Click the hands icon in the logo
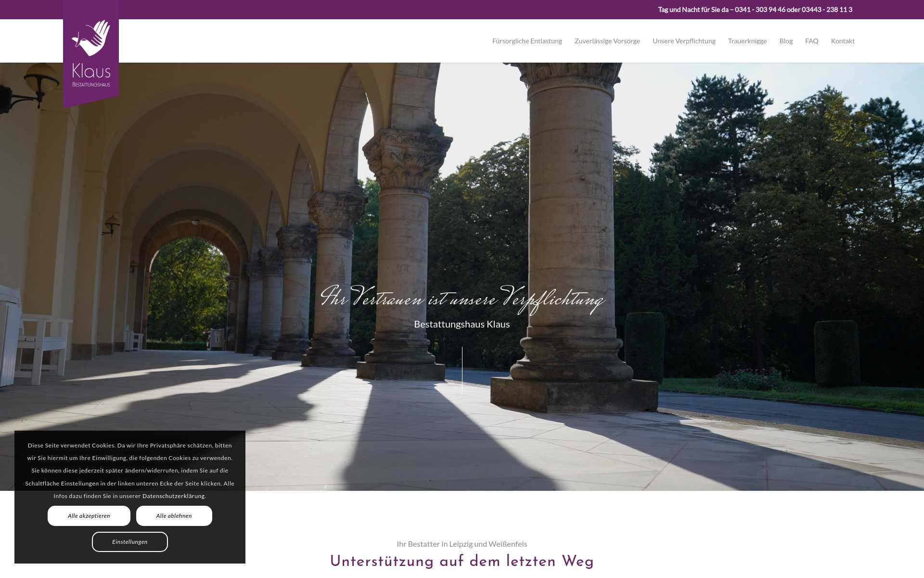 click(x=91, y=38)
